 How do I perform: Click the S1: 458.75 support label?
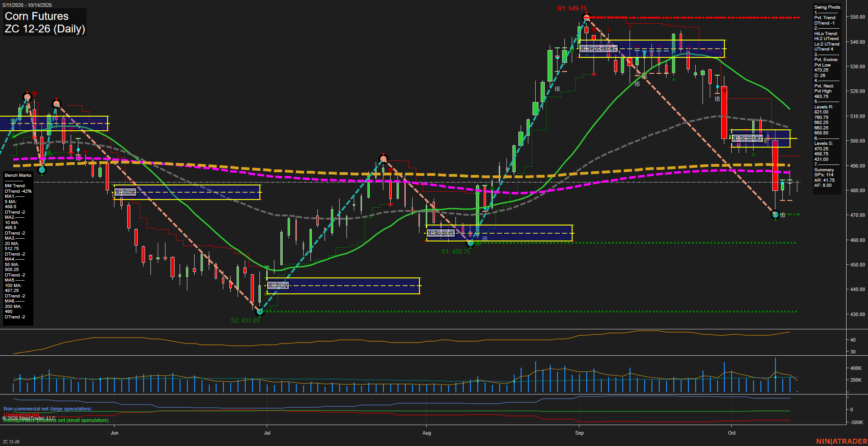point(455,251)
